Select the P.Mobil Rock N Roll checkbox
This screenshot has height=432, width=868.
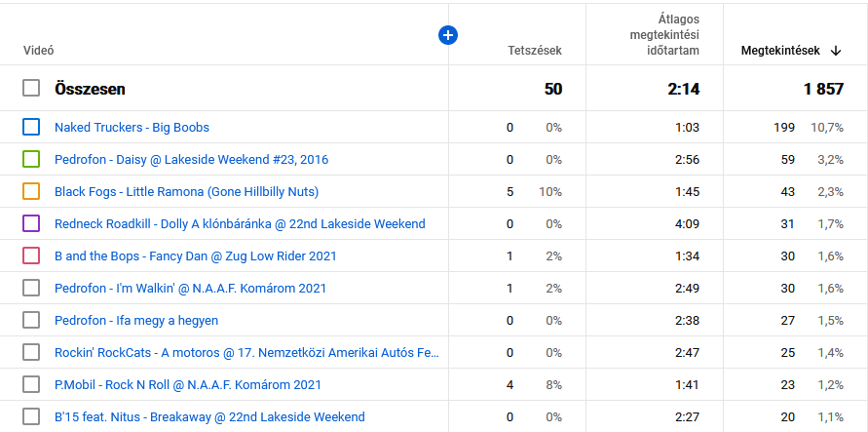(x=31, y=384)
